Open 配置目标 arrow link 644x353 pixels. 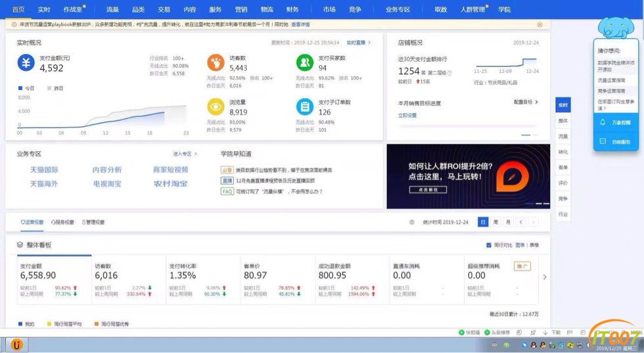click(526, 102)
